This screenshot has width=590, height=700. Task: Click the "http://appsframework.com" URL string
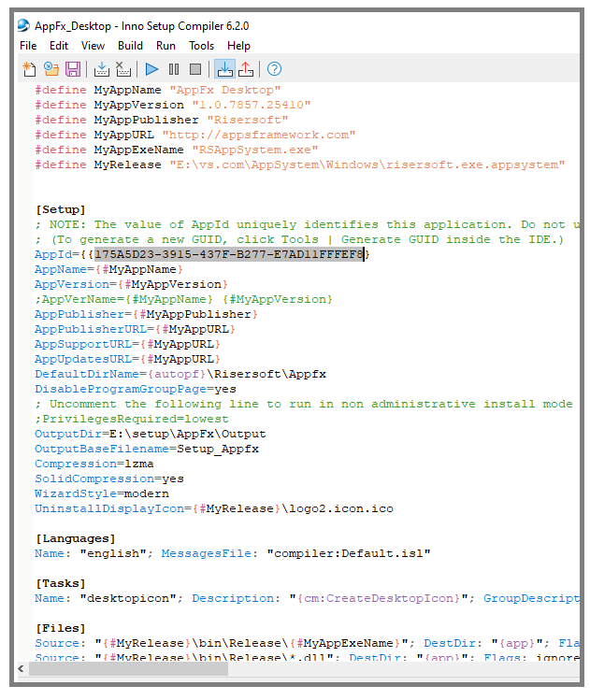click(259, 135)
